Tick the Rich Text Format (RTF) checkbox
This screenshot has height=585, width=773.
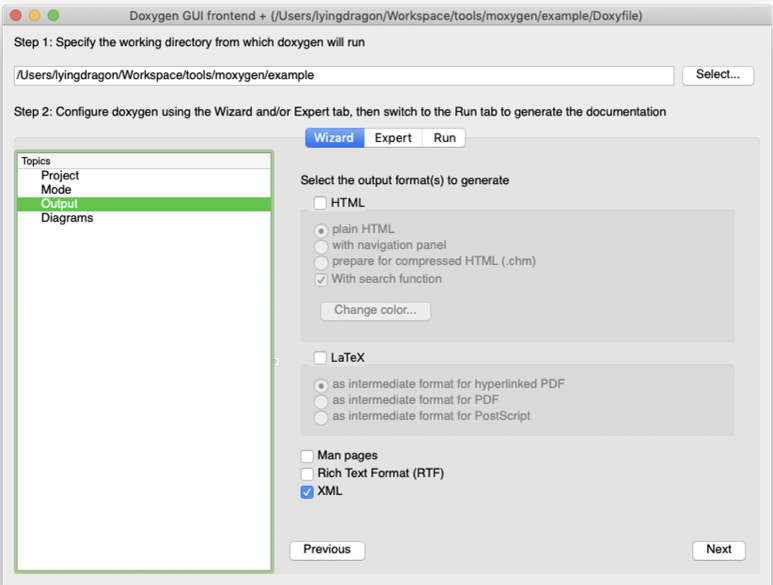(307, 474)
